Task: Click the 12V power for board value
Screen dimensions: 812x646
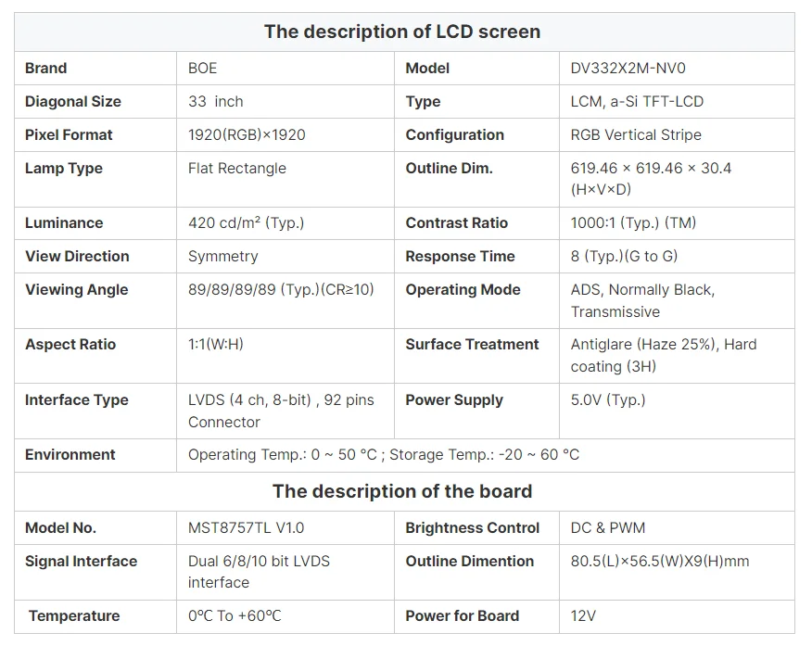Action: pyautogui.click(x=583, y=615)
